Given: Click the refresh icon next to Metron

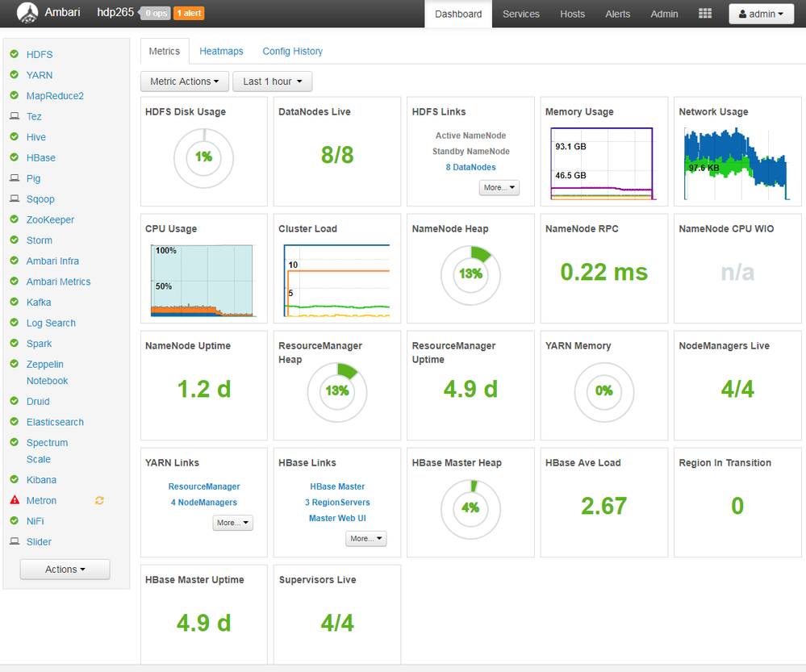Looking at the screenshot, I should pyautogui.click(x=98, y=500).
